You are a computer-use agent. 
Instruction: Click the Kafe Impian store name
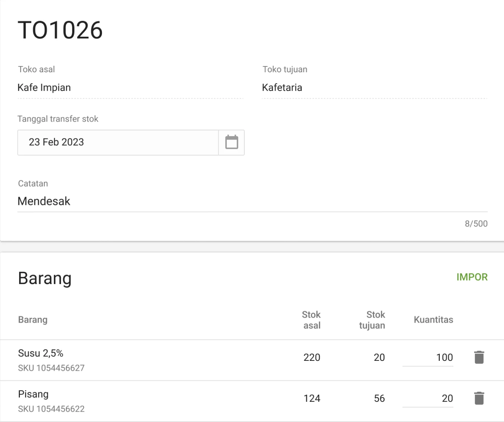[44, 88]
